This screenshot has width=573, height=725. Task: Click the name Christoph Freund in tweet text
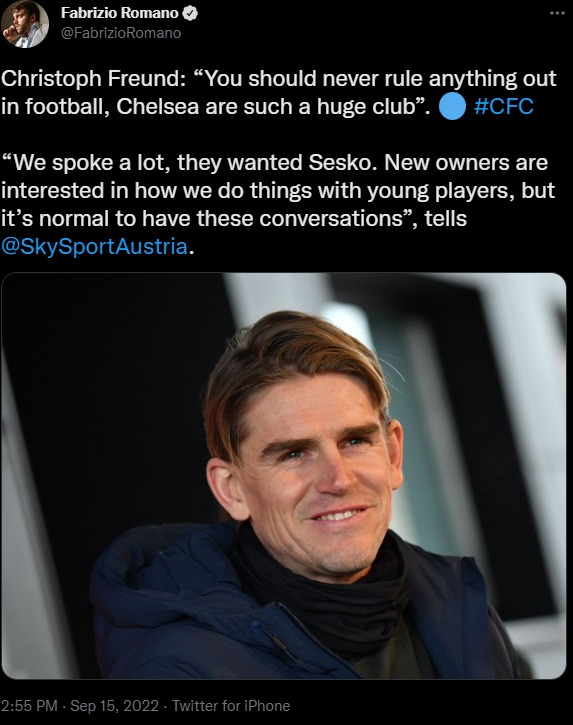pyautogui.click(x=90, y=79)
